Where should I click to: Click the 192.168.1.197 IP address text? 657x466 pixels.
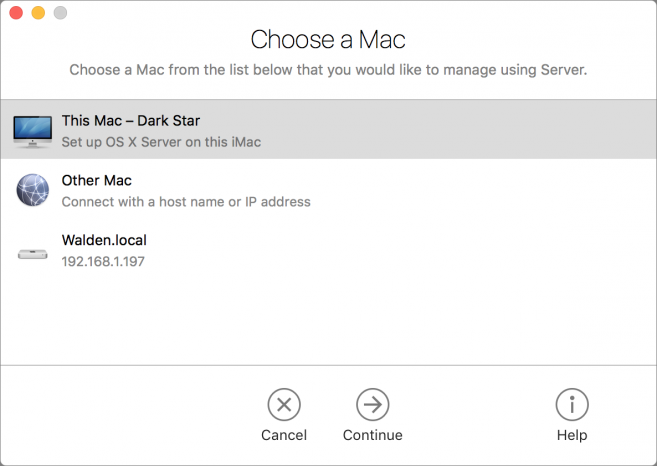[x=104, y=262]
